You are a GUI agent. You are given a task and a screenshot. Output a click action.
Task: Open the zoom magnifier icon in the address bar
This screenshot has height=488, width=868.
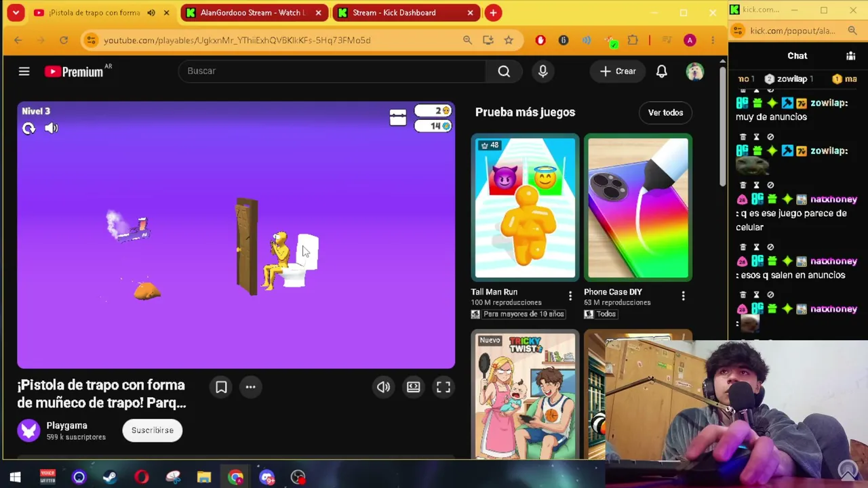(467, 41)
